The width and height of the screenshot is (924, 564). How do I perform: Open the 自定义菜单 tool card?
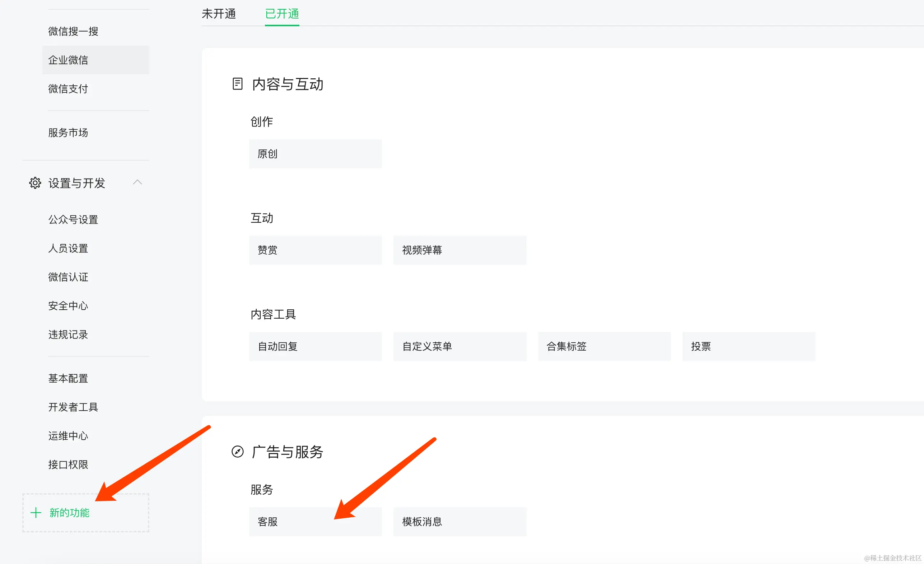pos(459,346)
